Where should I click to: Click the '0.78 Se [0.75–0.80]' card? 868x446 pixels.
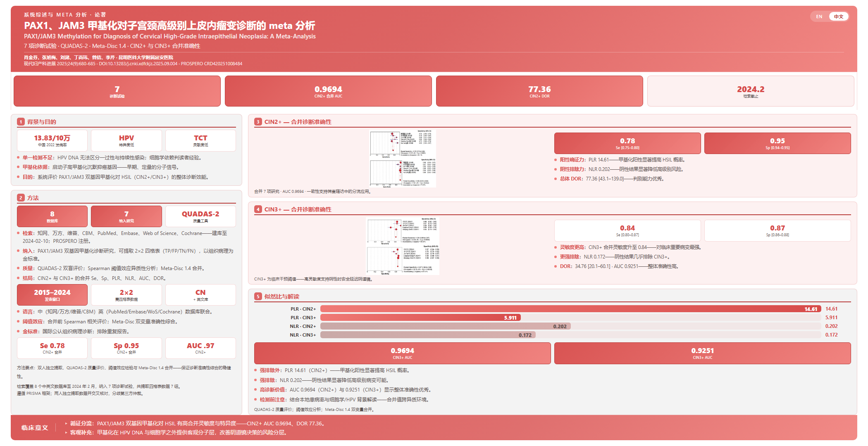pos(627,144)
